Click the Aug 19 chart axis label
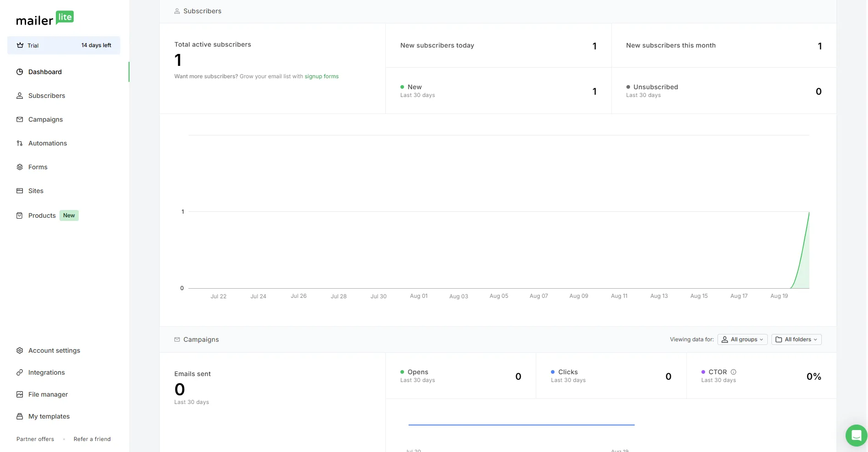868x452 pixels. point(779,296)
